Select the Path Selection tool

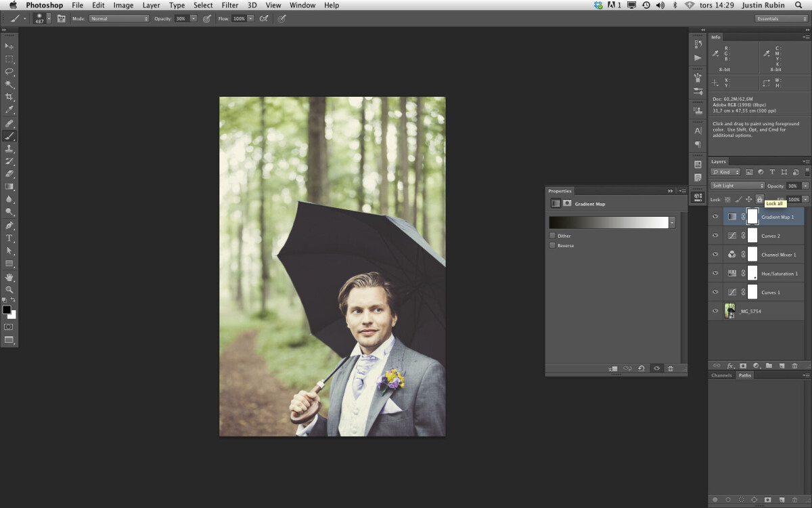[9, 251]
